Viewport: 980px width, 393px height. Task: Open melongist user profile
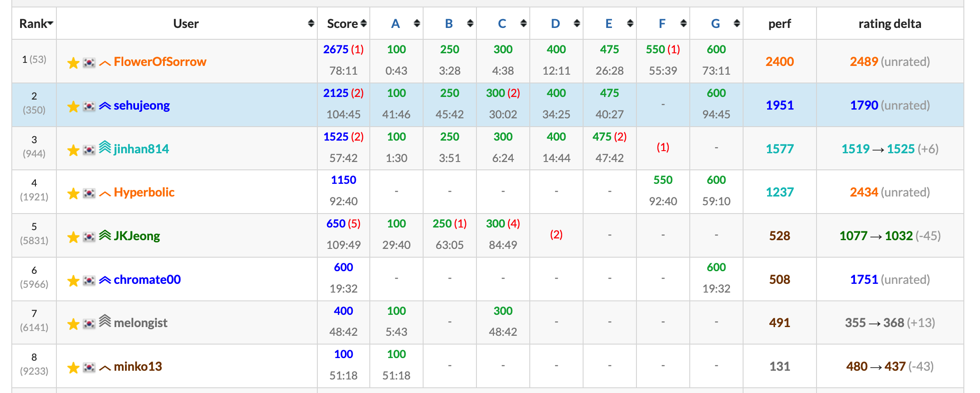tap(140, 323)
